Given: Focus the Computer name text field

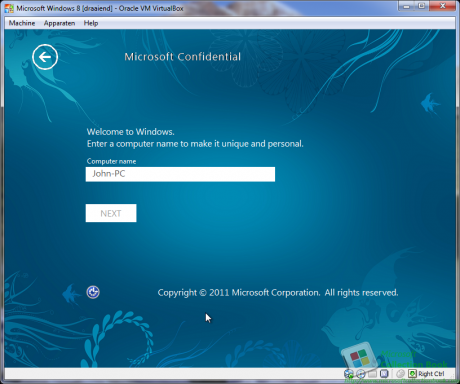Looking at the screenshot, I should (x=180, y=174).
